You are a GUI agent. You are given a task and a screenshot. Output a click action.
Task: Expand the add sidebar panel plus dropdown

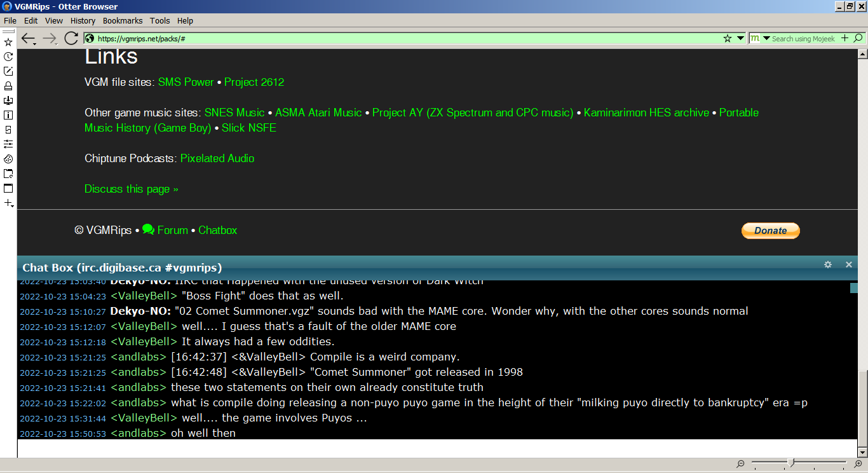point(8,203)
